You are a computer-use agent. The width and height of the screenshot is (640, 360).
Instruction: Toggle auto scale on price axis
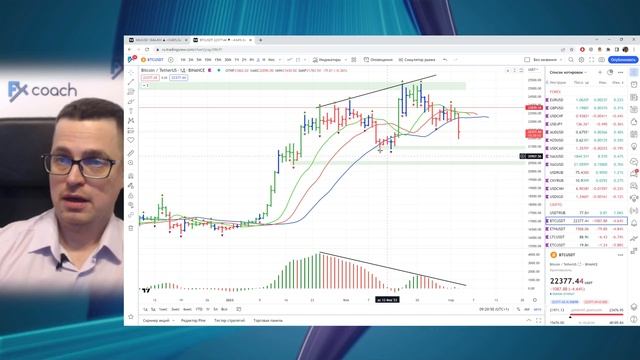[x=537, y=309]
